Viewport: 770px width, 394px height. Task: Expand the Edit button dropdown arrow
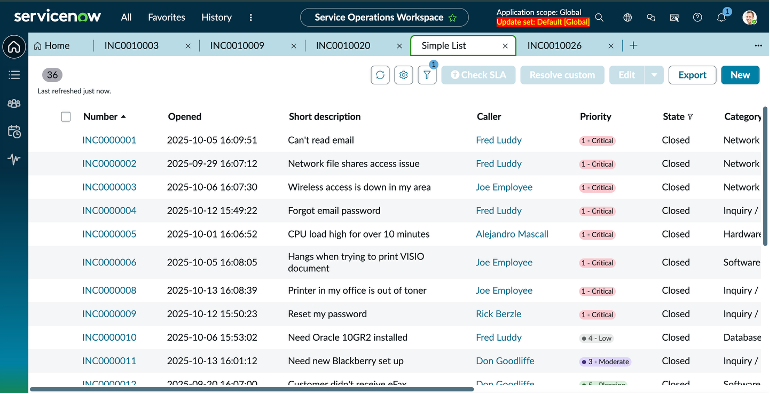pos(654,75)
